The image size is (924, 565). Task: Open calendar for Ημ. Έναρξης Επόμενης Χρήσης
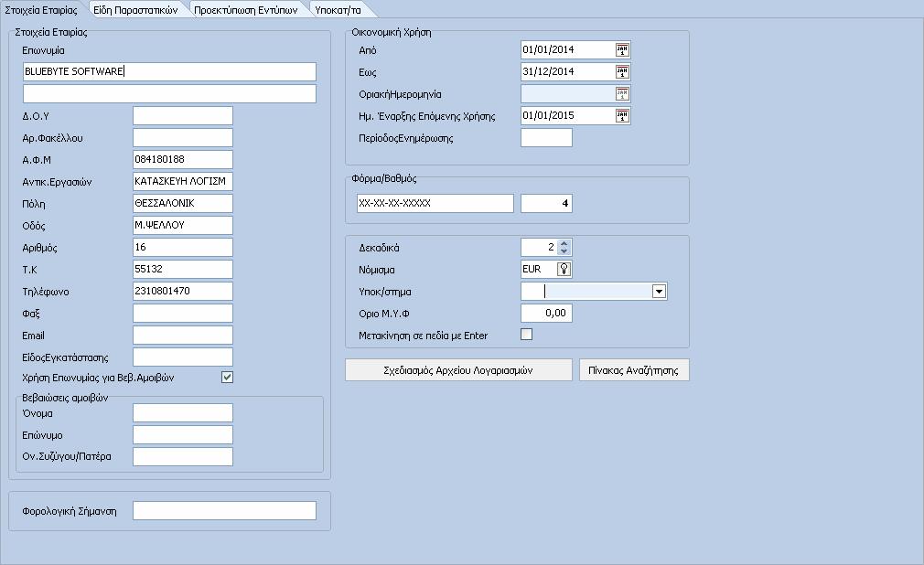(622, 115)
